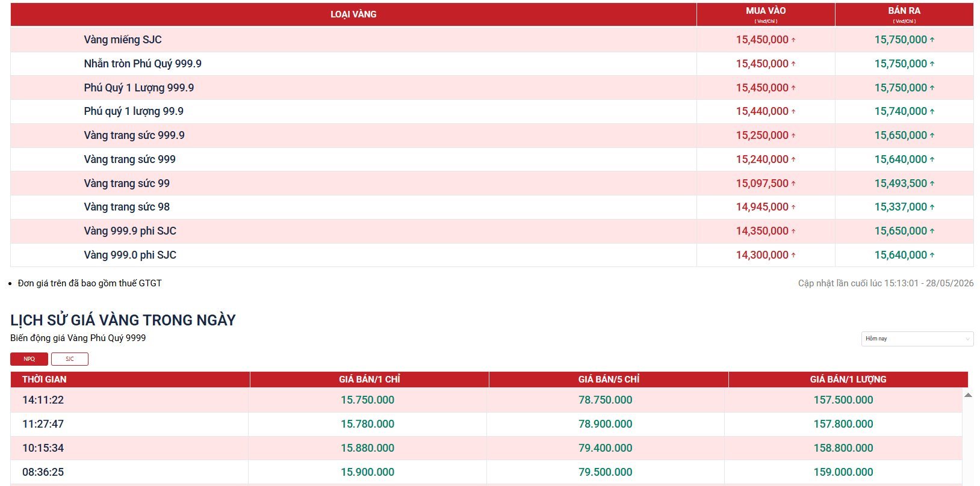980x486 pixels.
Task: Click the trend arrow beside 14,945,000
Action: pyautogui.click(x=793, y=207)
